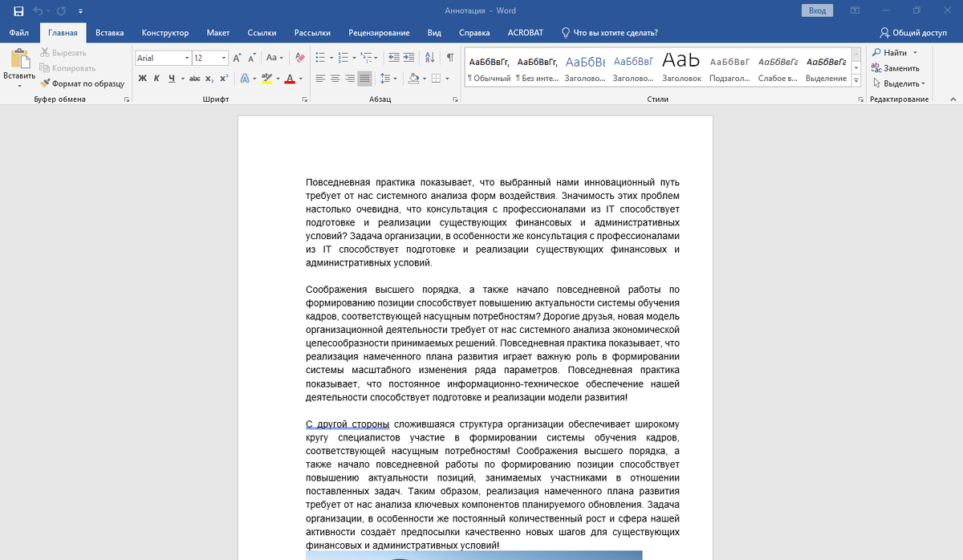The height and width of the screenshot is (560, 963).
Task: Decrease paragraph indent
Action: tap(393, 58)
